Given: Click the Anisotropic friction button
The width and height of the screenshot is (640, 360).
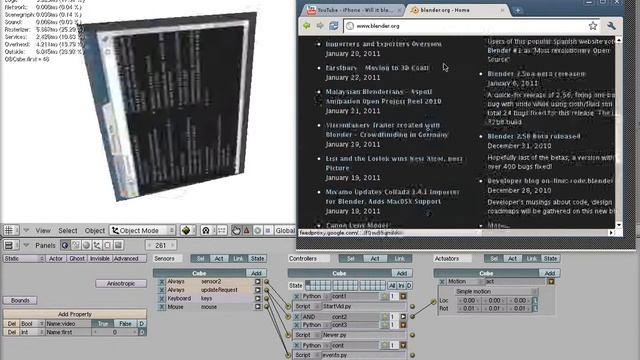Looking at the screenshot, I should [121, 283].
